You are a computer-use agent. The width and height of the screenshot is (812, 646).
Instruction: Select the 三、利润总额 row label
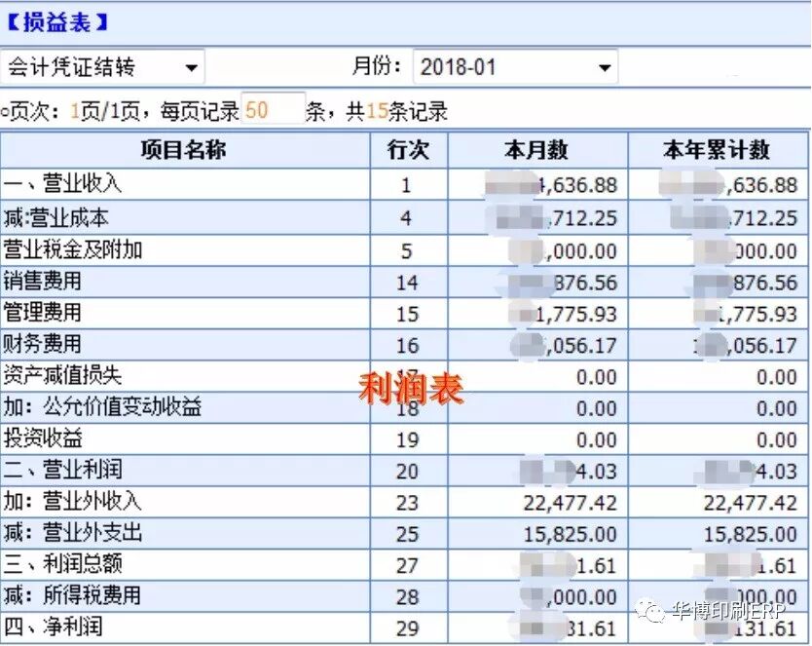pyautogui.click(x=62, y=564)
